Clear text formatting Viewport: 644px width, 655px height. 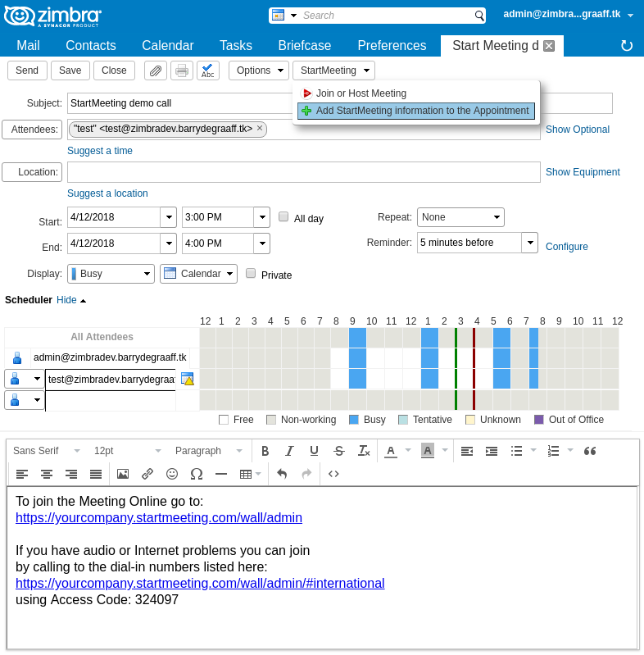(x=364, y=451)
